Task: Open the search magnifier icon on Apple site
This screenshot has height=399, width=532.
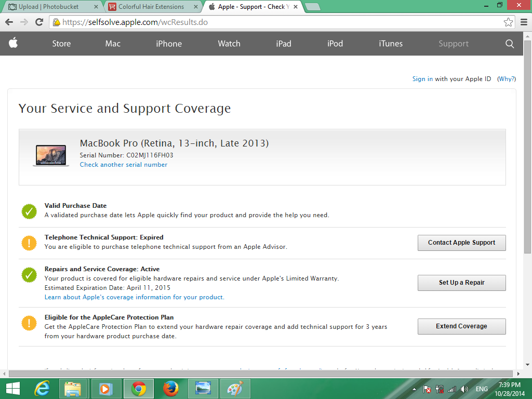Action: coord(510,44)
